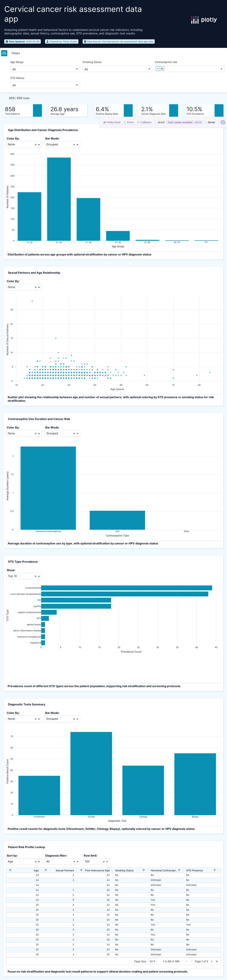Open Color By dropdown in Contraceptive Use chart

(24, 434)
